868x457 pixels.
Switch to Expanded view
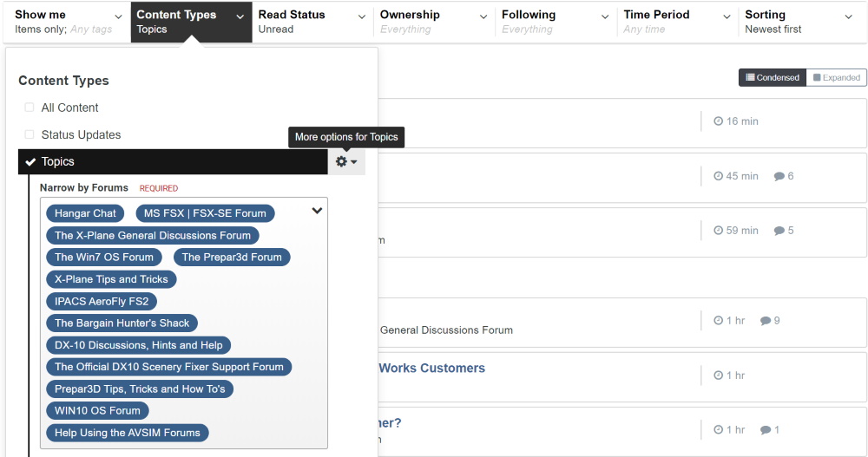pos(837,77)
